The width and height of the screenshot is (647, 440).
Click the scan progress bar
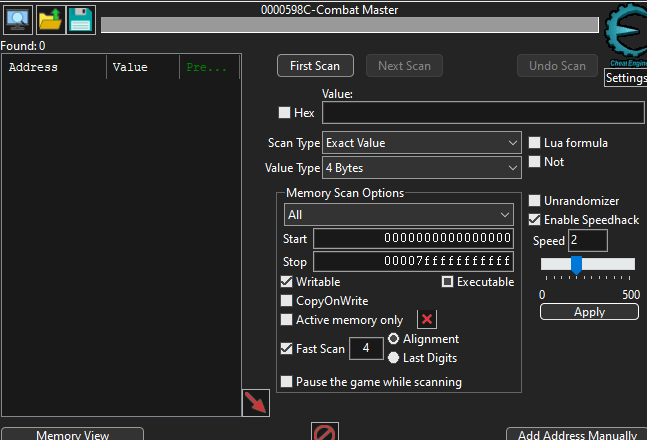(x=350, y=25)
